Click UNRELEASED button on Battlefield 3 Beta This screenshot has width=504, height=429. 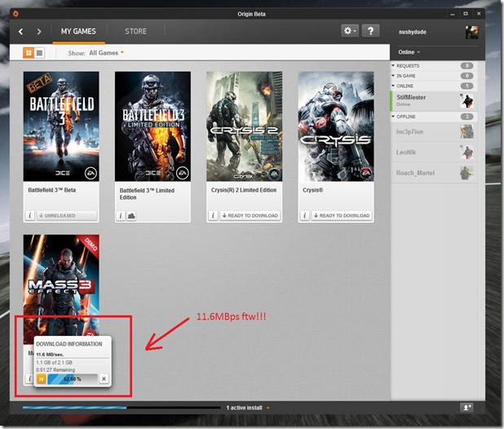click(67, 215)
